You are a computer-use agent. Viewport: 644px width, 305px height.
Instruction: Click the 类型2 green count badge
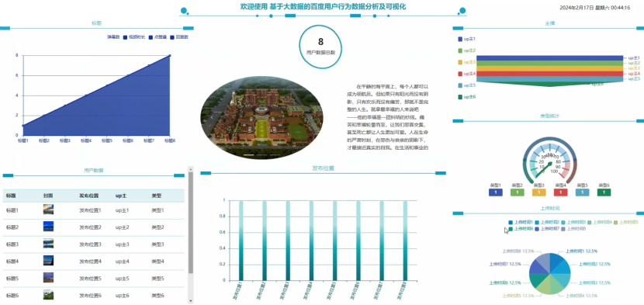pos(518,192)
